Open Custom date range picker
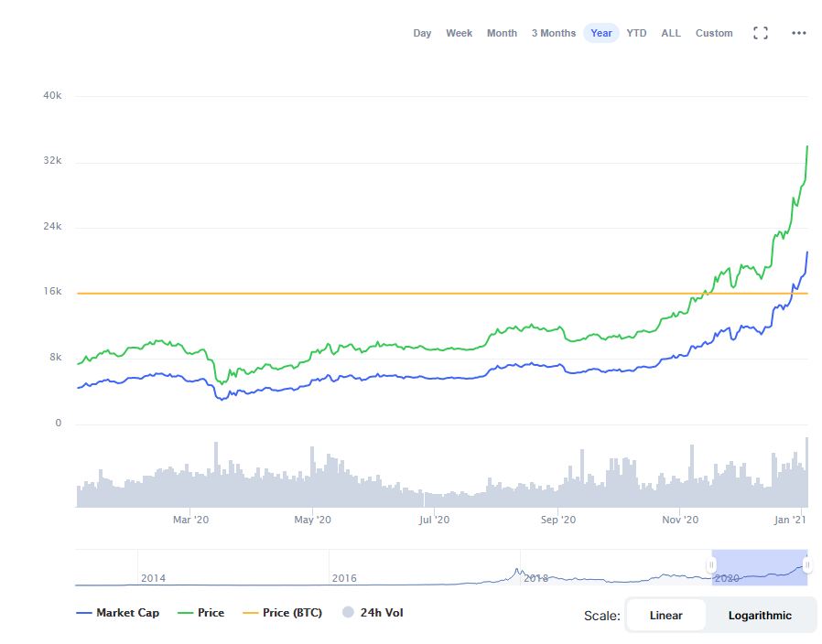The width and height of the screenshot is (822, 644). (714, 33)
